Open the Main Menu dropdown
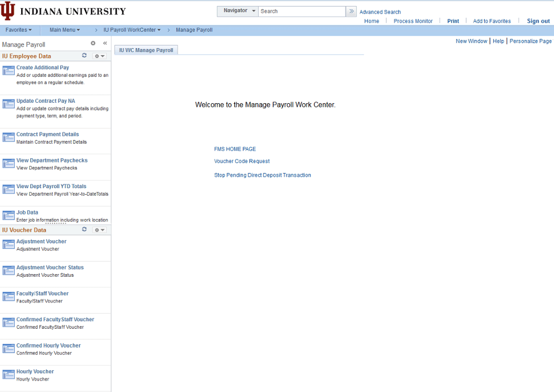Image resolution: width=554 pixels, height=392 pixels. tap(65, 30)
